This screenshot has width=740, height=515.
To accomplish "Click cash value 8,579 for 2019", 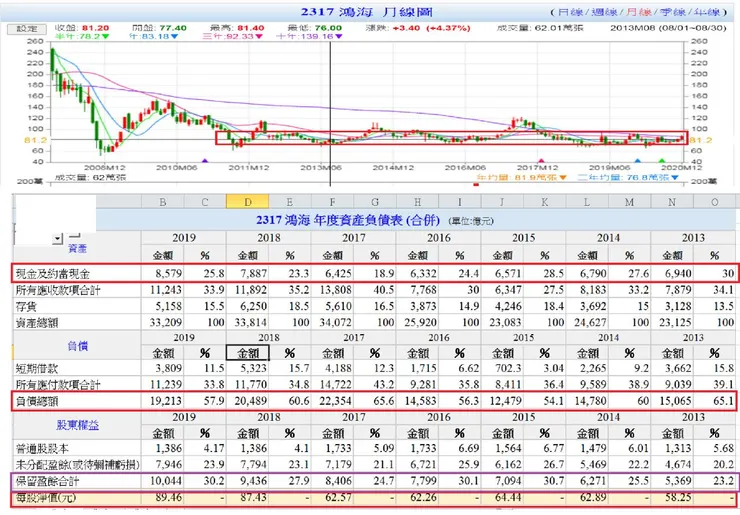I will coord(168,273).
